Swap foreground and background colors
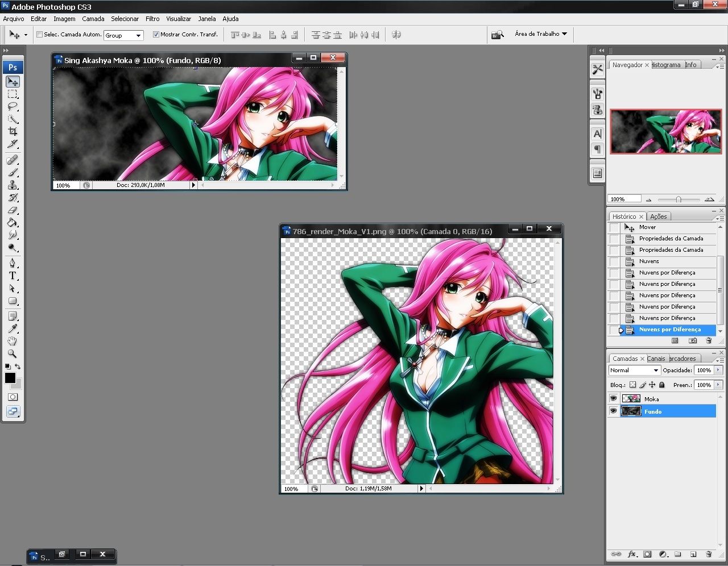This screenshot has height=566, width=728. pos(18,367)
